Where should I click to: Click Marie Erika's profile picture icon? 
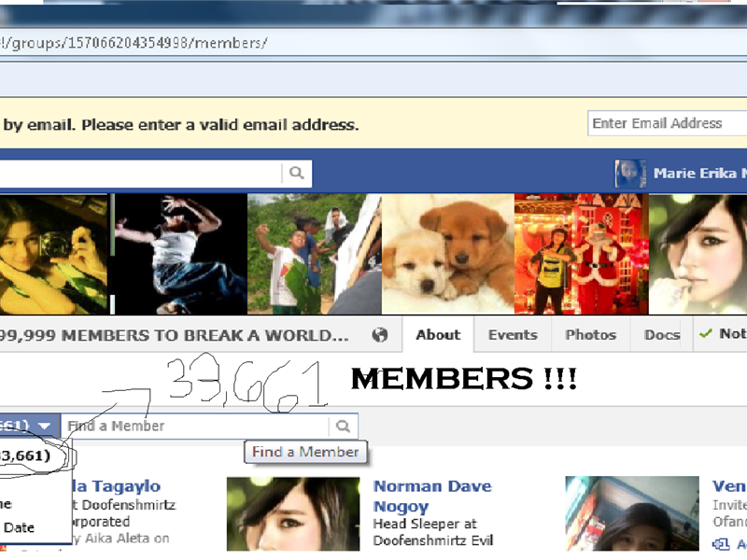click(x=629, y=173)
